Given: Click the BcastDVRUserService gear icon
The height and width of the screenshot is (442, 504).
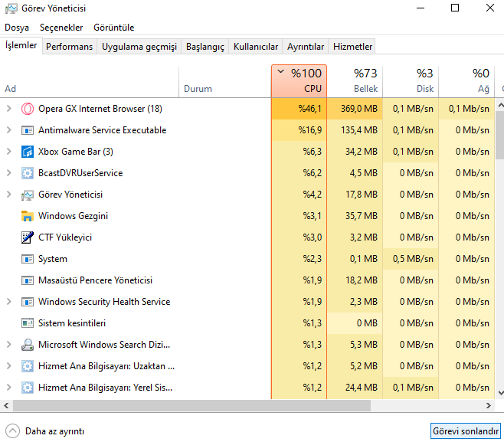Looking at the screenshot, I should click(28, 173).
